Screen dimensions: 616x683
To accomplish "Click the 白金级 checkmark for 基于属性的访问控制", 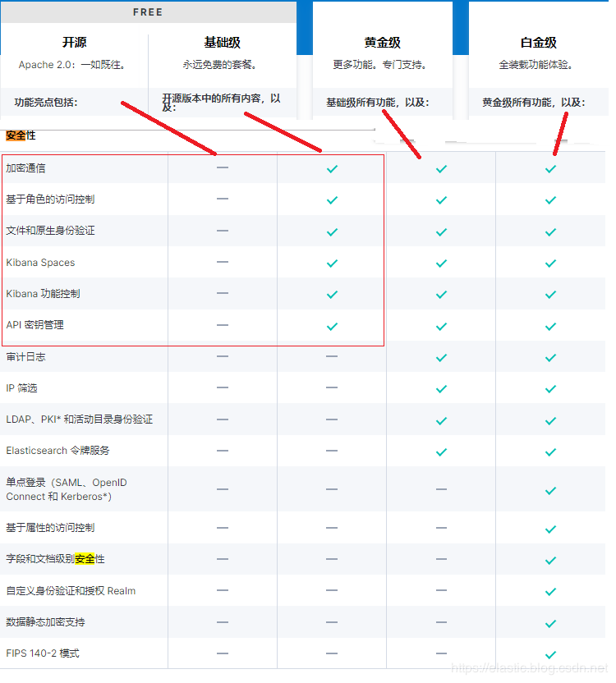I will point(550,529).
